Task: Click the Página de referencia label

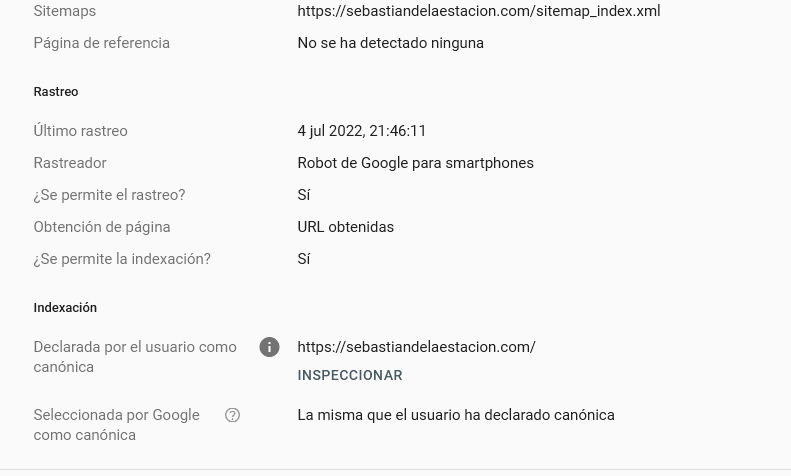Action: point(101,43)
